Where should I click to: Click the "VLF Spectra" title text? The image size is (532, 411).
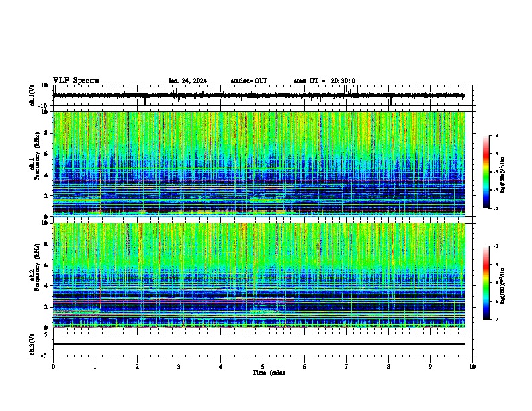click(x=76, y=81)
